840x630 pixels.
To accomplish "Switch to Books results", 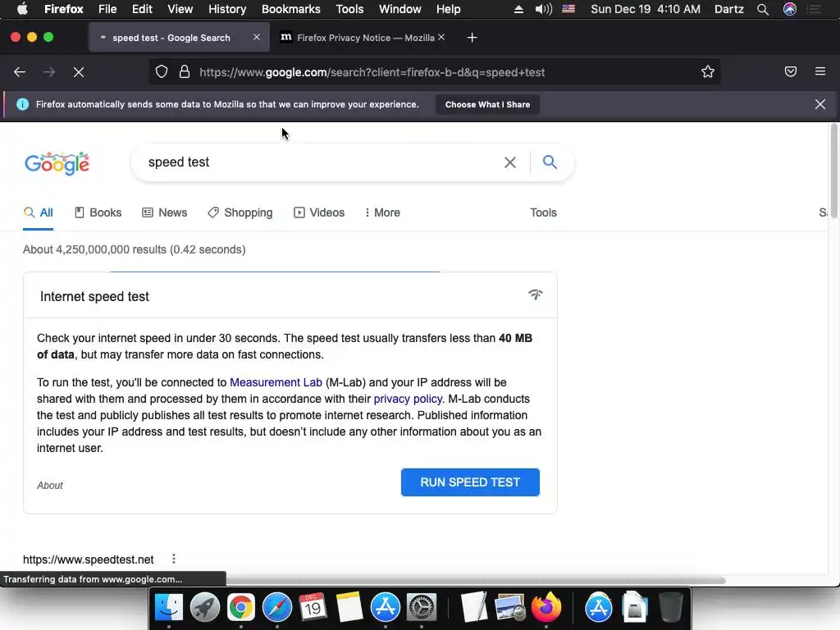I will 98,212.
